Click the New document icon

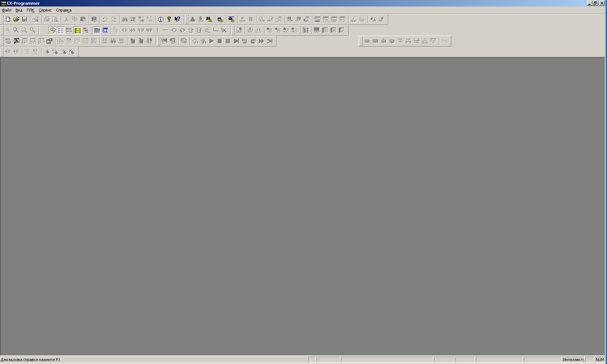click(8, 19)
